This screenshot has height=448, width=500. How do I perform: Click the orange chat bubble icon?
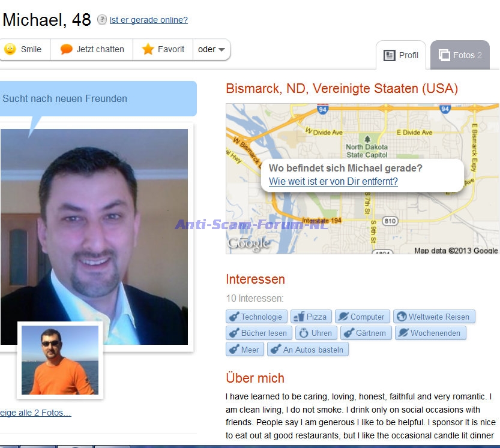[66, 49]
